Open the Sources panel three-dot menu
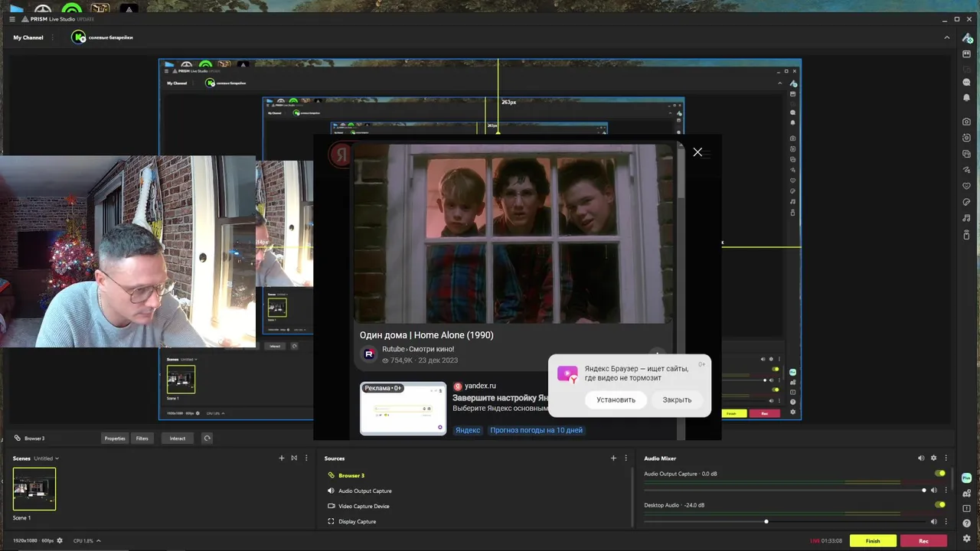The height and width of the screenshot is (551, 980). 626,458
